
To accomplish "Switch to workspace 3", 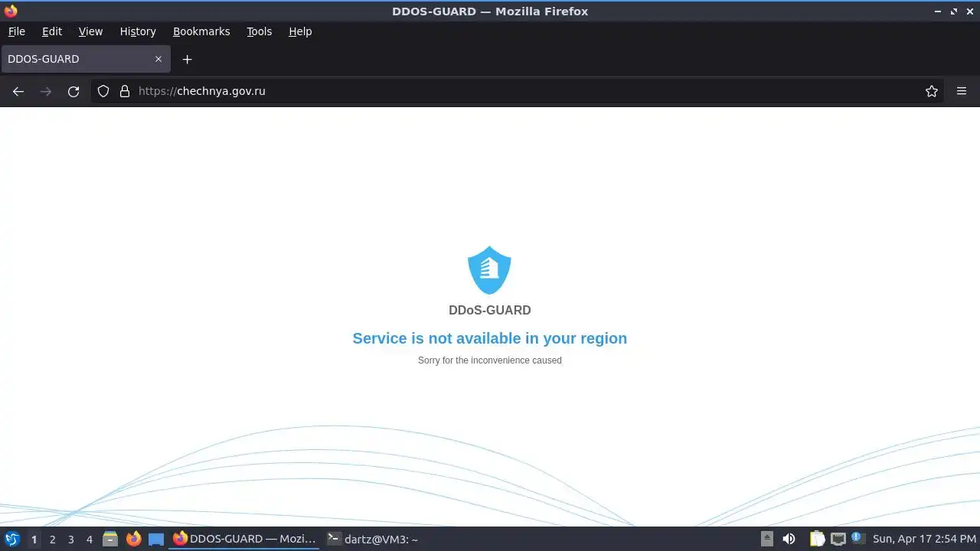I will tap(70, 540).
